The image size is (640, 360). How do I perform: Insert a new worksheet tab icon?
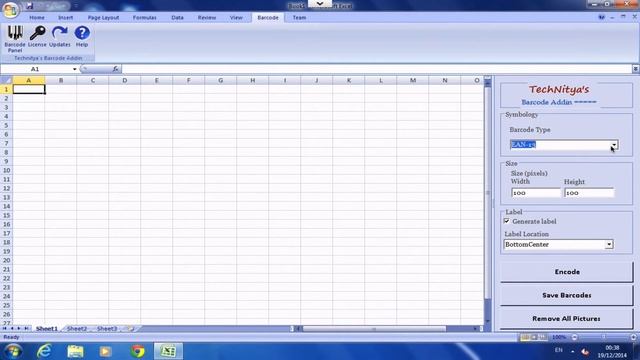129,329
